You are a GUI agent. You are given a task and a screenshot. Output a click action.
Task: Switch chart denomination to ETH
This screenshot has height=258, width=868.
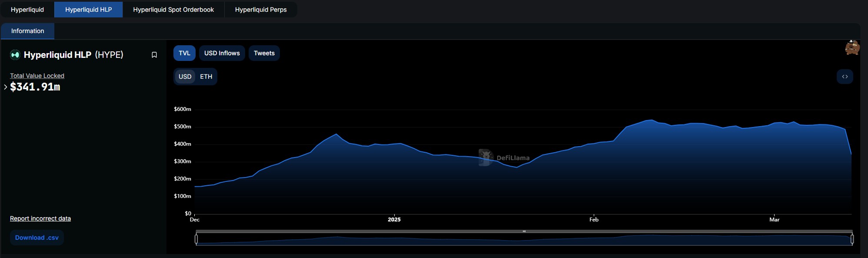pos(206,77)
